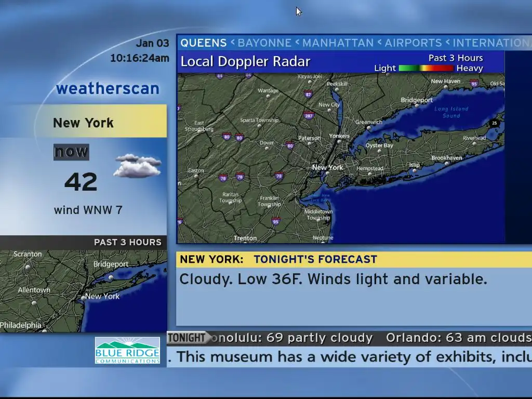Click the weatherscan logo text
Image resolution: width=532 pixels, height=399 pixels.
108,88
